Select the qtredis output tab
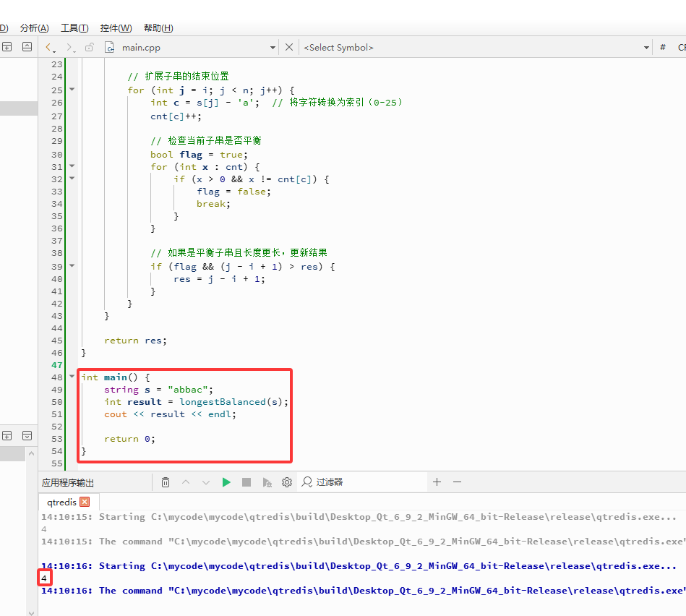 pos(61,502)
